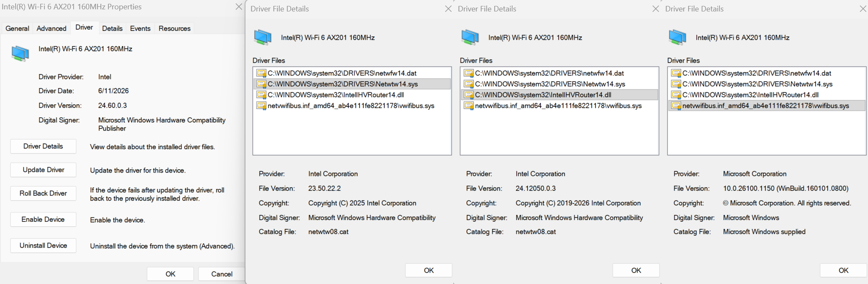The height and width of the screenshot is (284, 868).
Task: Click file version 23.50.22.2
Action: (324, 188)
